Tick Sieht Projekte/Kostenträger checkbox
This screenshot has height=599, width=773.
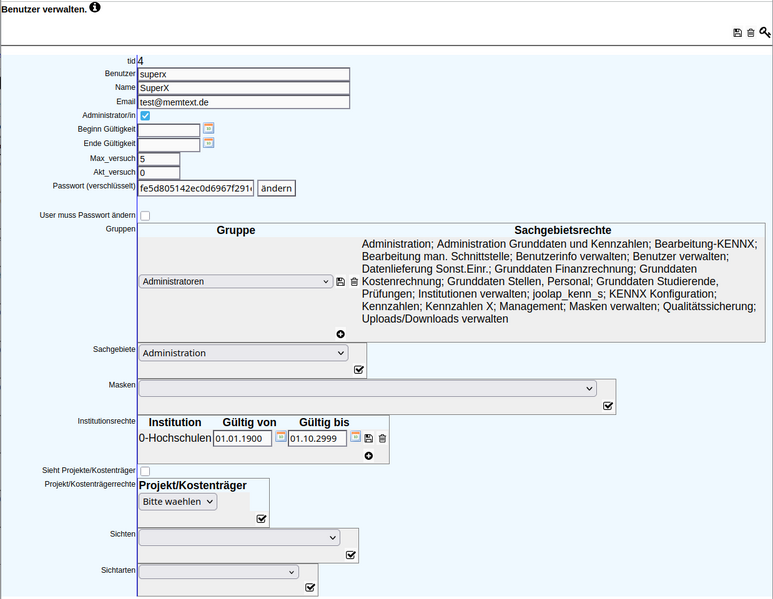145,471
